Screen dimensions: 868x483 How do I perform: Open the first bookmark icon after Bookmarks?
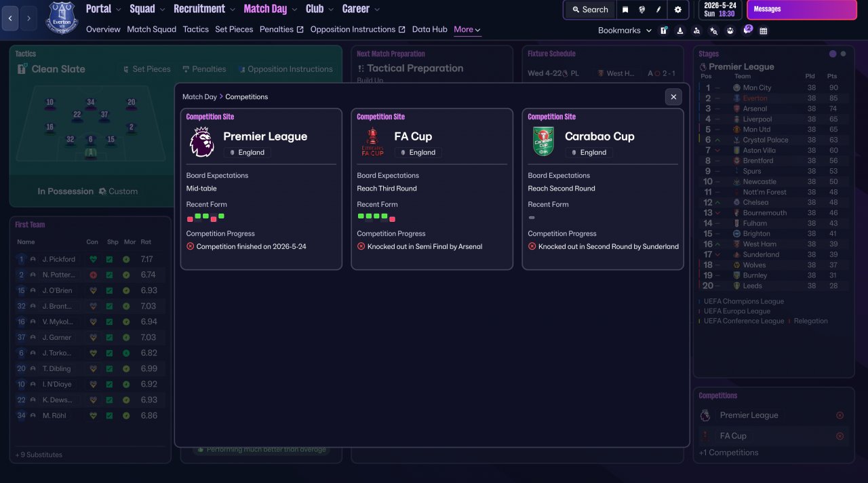tap(664, 31)
